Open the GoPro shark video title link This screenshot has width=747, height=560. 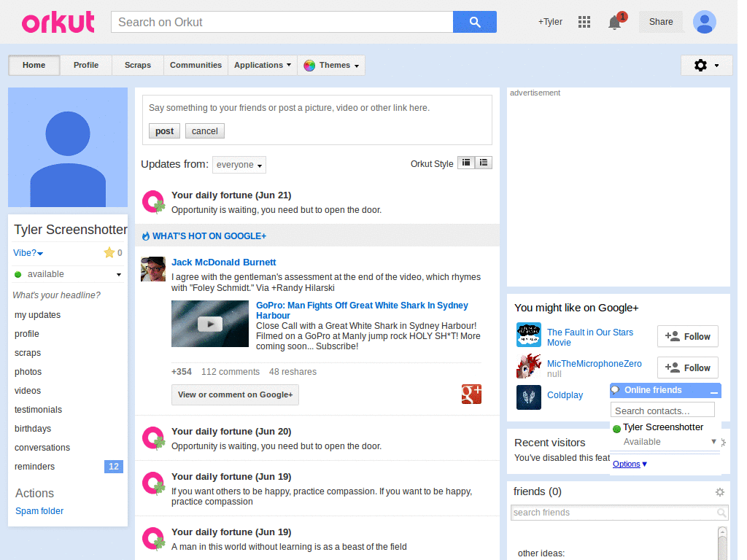pyautogui.click(x=362, y=311)
